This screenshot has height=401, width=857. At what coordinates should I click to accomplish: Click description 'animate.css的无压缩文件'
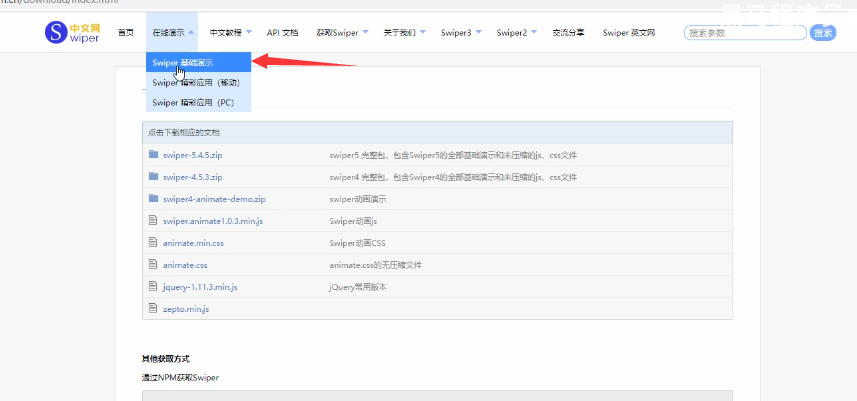[375, 265]
